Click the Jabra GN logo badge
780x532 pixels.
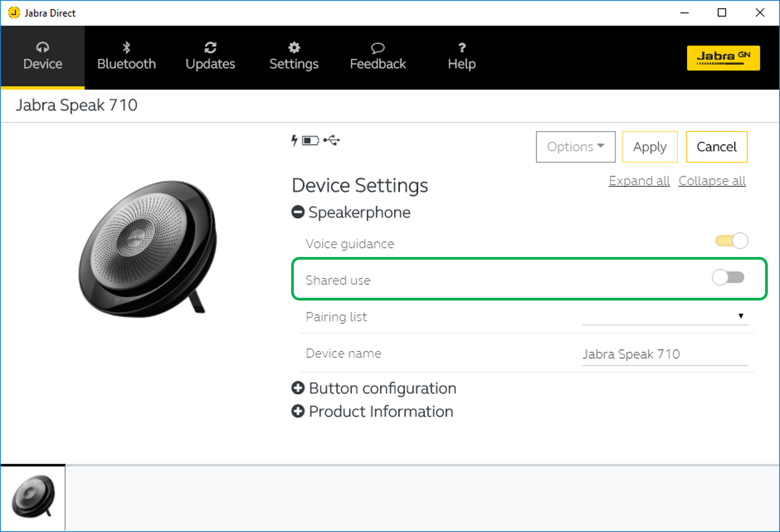click(x=723, y=58)
